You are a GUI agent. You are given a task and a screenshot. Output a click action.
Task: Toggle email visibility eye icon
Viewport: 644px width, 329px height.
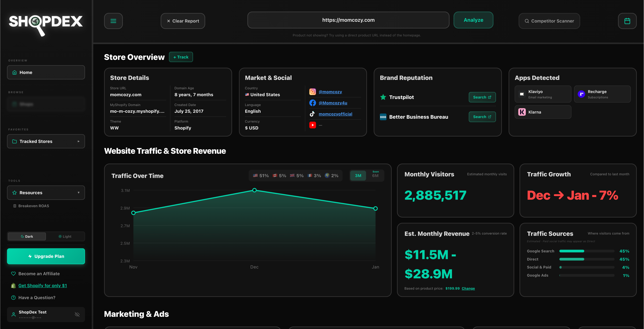pyautogui.click(x=77, y=315)
